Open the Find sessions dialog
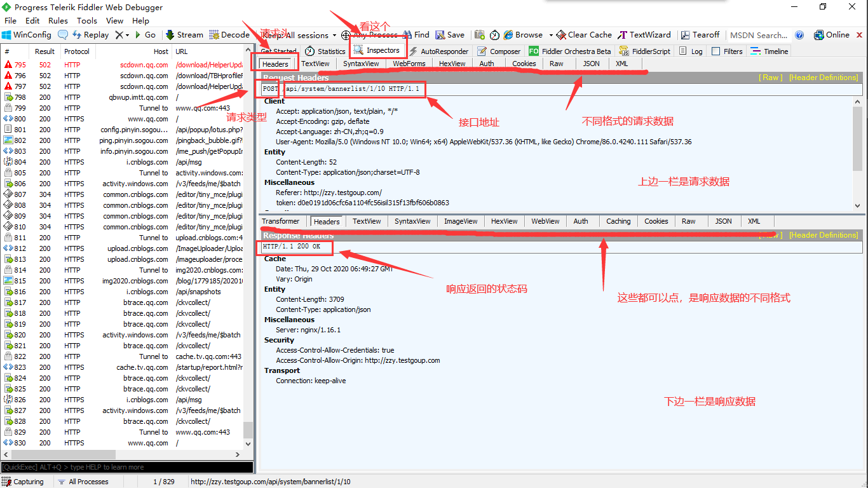 click(x=416, y=35)
